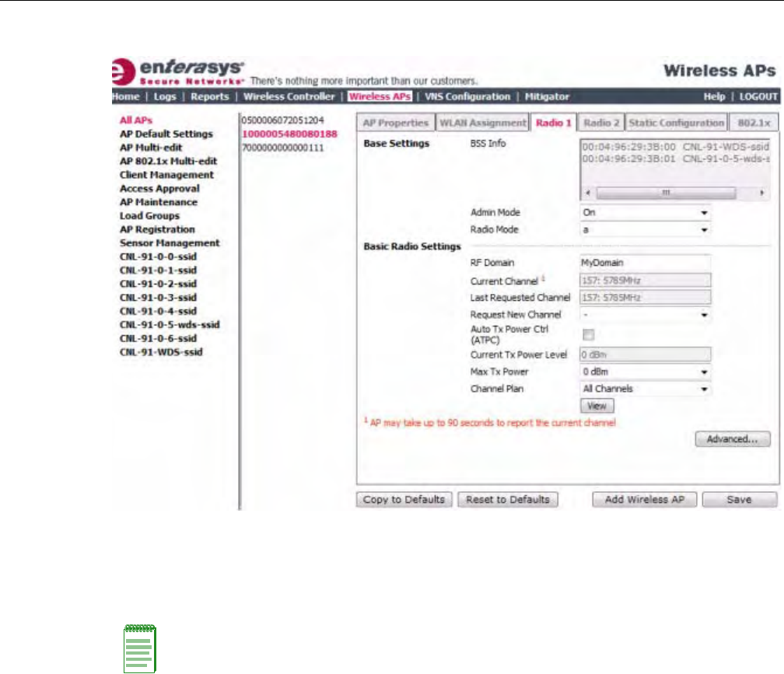Click the LOGOUT link
The height and width of the screenshot is (674, 784).
click(x=758, y=96)
